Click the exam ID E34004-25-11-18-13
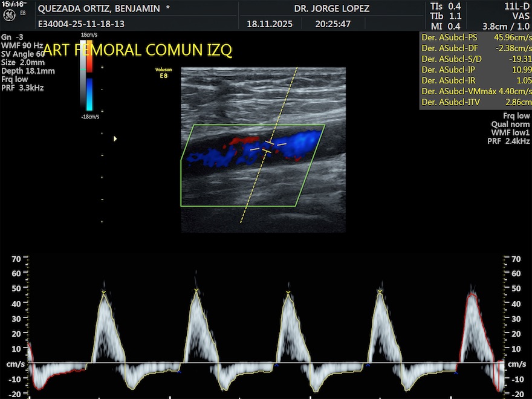Screen dimensions: 532x399 coord(80,25)
